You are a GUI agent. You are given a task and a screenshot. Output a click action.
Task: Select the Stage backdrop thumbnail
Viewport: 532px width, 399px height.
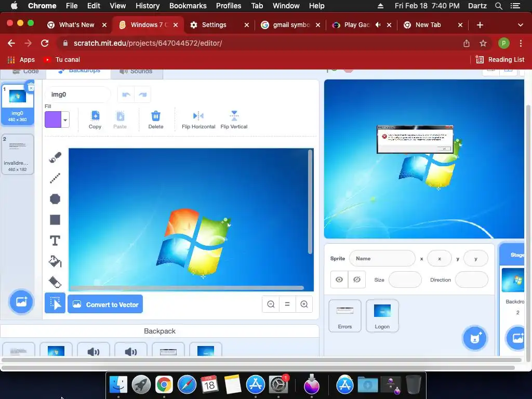coord(513,280)
